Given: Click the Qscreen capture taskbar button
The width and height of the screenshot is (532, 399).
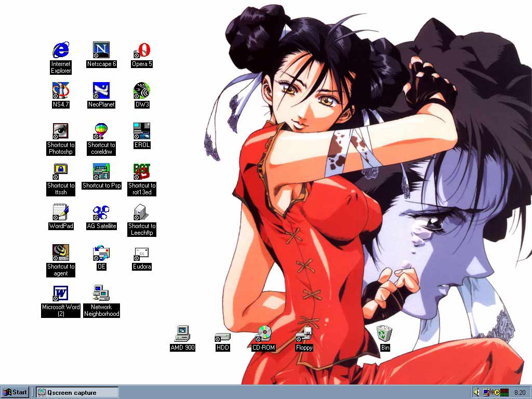Looking at the screenshot, I should coord(77,392).
